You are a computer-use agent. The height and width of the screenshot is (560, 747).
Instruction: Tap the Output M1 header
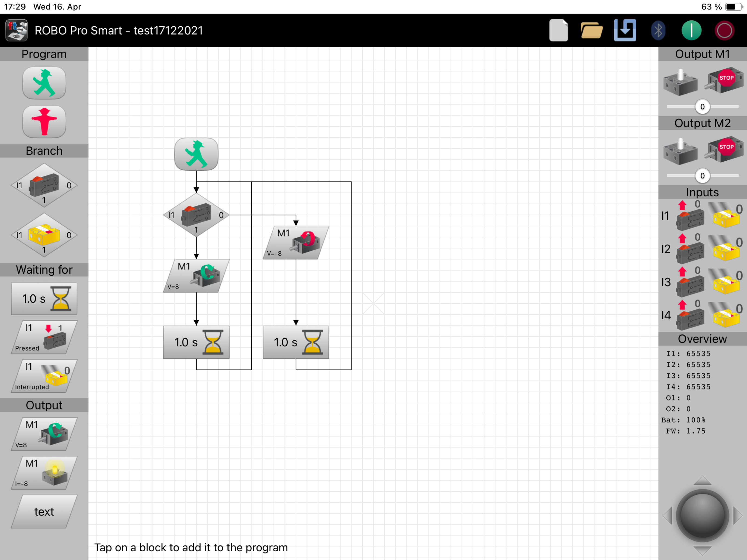702,54
